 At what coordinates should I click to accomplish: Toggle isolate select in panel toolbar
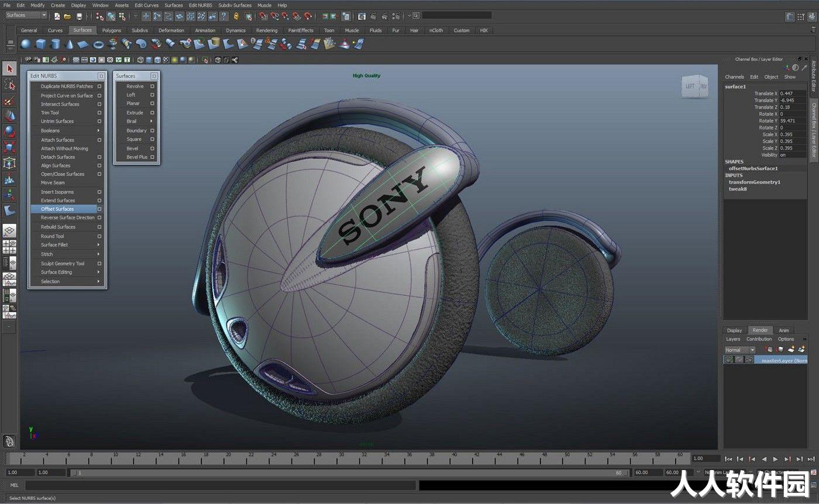[x=205, y=60]
